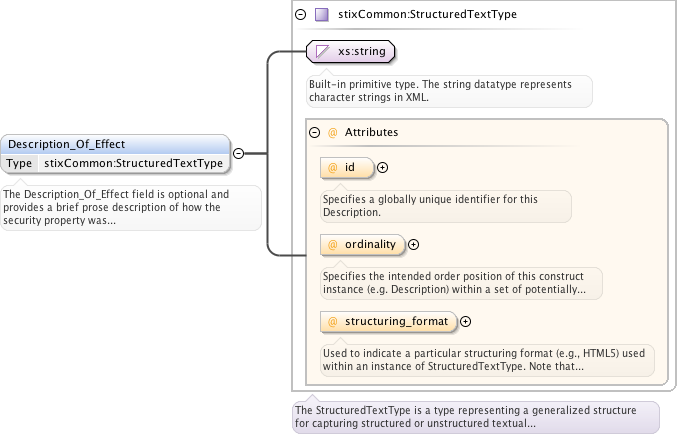Click the purple complex type square icon
Screen dimensions: 678x437
tap(321, 15)
